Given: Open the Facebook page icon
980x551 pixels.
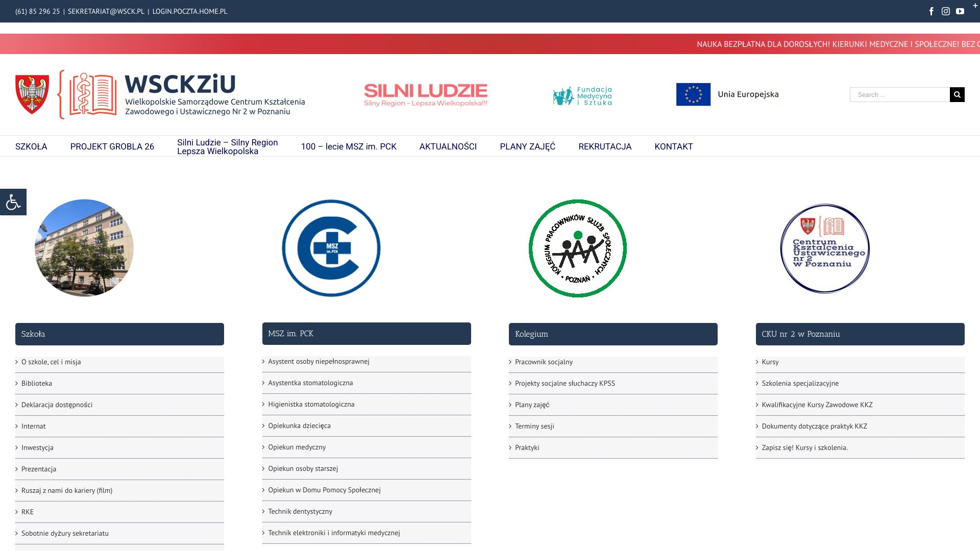Looking at the screenshot, I should point(932,11).
